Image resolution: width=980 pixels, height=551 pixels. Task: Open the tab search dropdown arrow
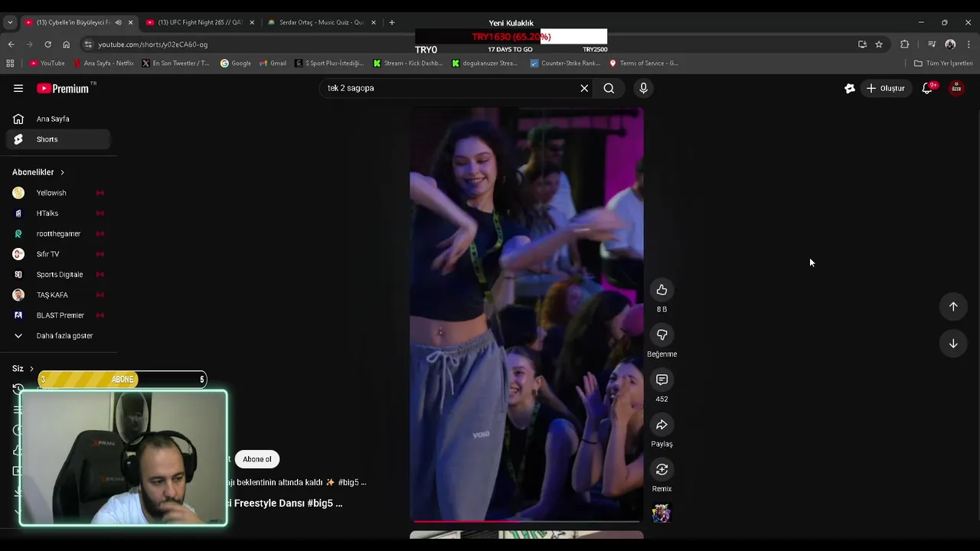pyautogui.click(x=10, y=22)
